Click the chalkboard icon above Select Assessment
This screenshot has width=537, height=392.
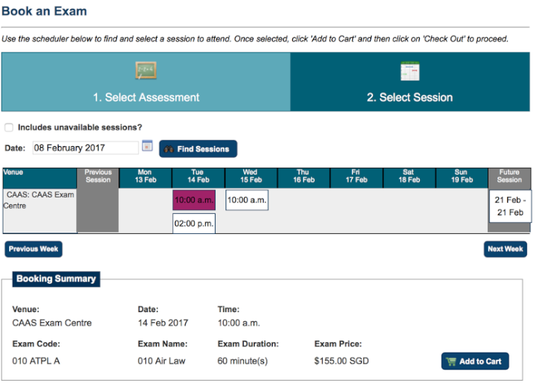[x=146, y=72]
